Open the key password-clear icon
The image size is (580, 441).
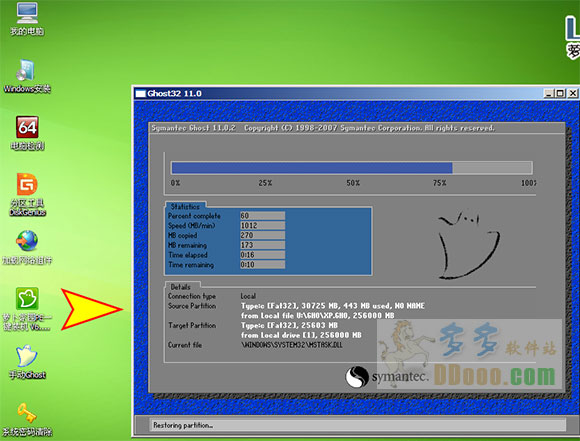point(27,420)
